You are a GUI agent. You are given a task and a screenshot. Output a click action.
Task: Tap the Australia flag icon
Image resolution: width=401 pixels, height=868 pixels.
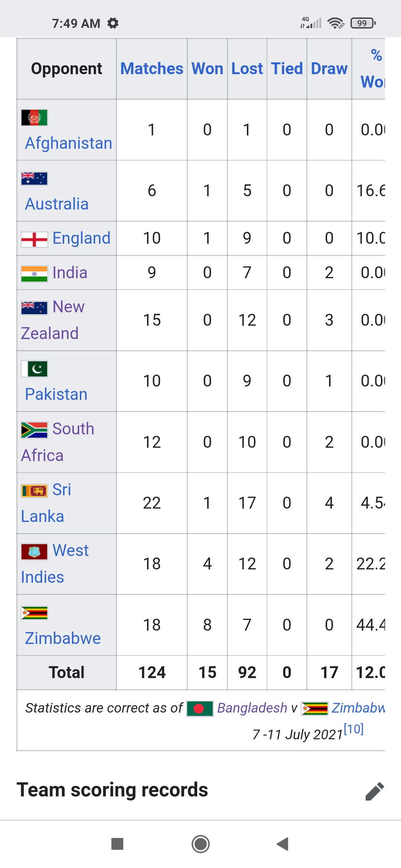pos(34,178)
